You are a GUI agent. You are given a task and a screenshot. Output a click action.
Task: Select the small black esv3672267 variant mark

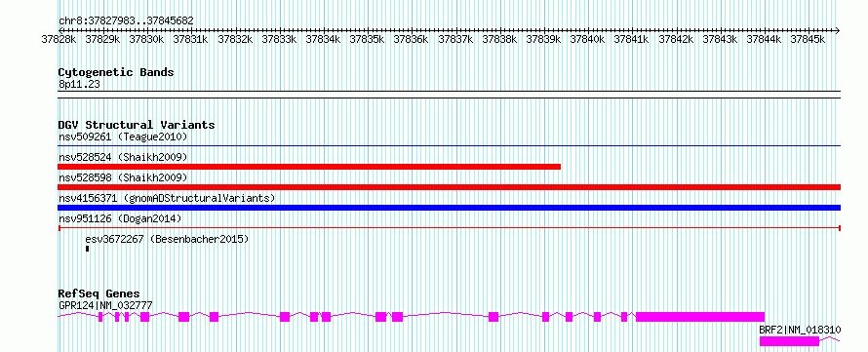pyautogui.click(x=88, y=249)
